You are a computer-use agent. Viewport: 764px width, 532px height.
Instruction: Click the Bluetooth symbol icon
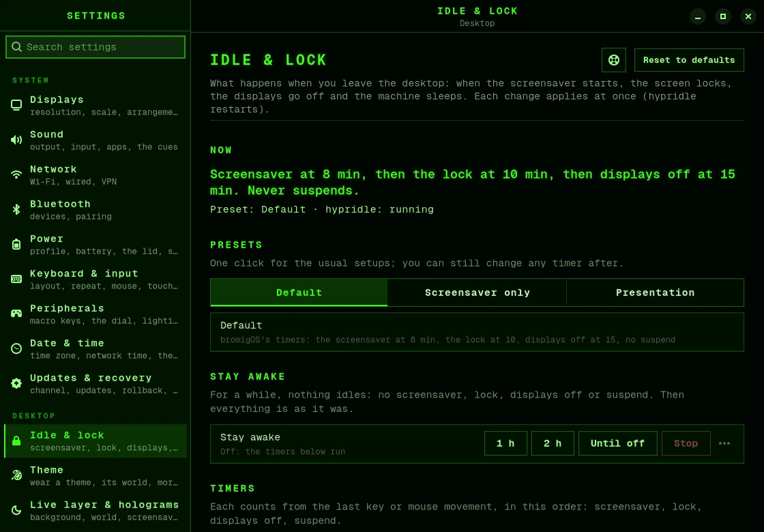[16, 209]
